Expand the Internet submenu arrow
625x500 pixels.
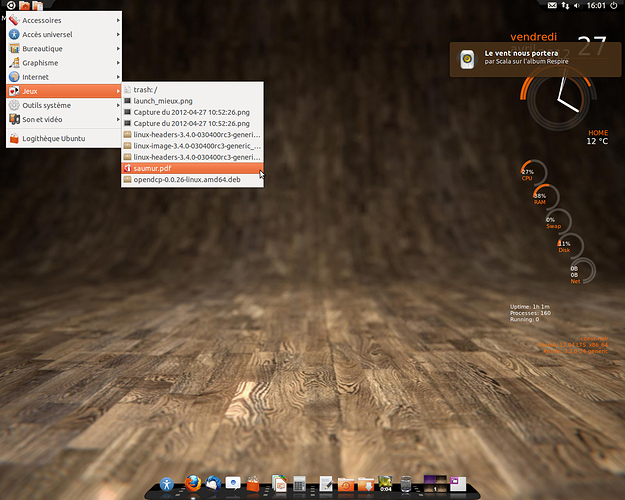118,77
